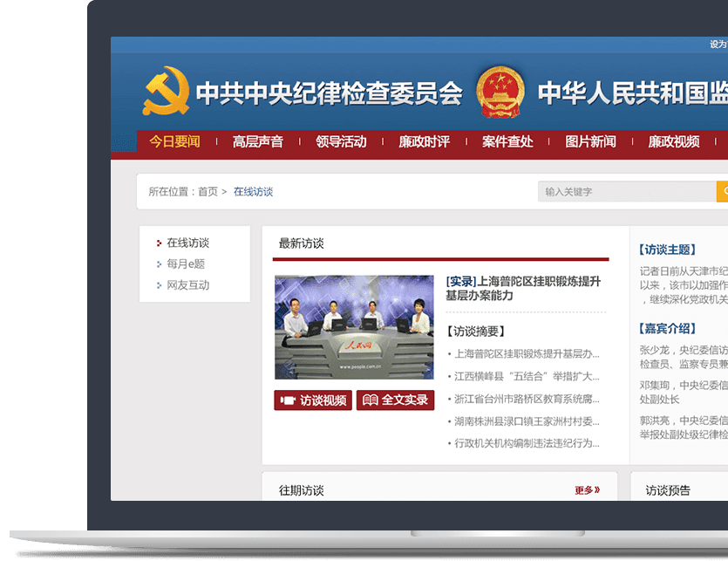Open the 图片新闻 section
The height and width of the screenshot is (561, 728).
pyautogui.click(x=593, y=141)
